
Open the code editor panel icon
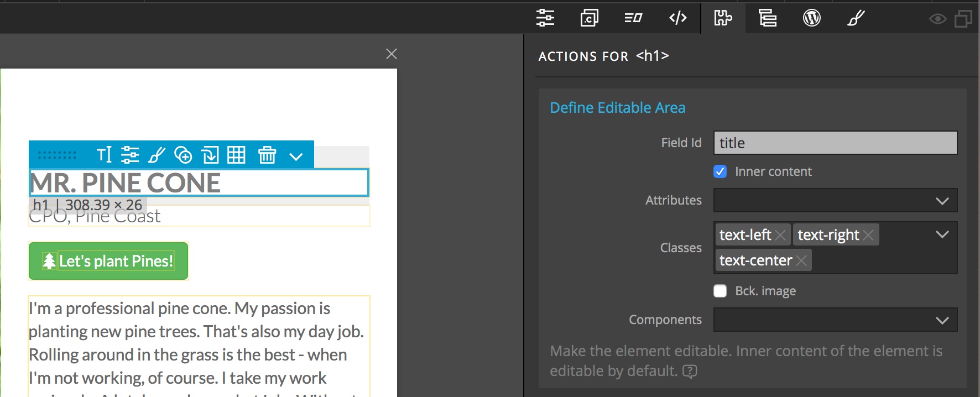(678, 18)
